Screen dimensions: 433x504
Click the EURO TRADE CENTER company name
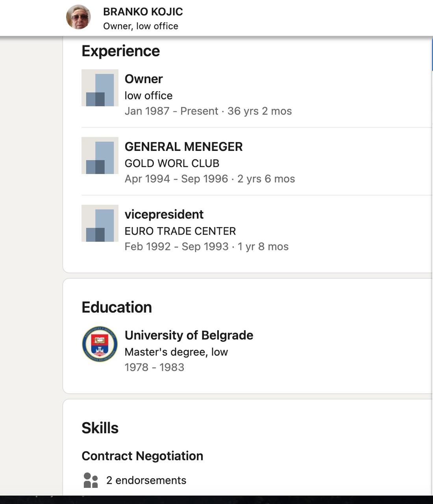click(180, 231)
